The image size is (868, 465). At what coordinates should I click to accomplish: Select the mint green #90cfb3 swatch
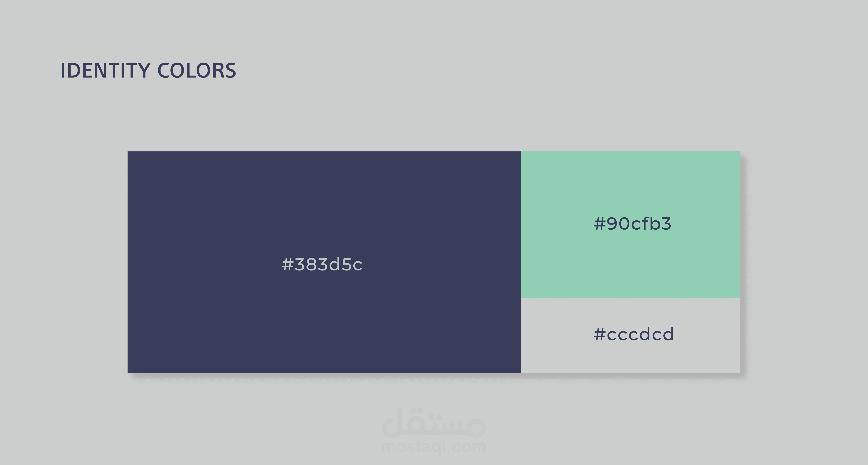630,224
